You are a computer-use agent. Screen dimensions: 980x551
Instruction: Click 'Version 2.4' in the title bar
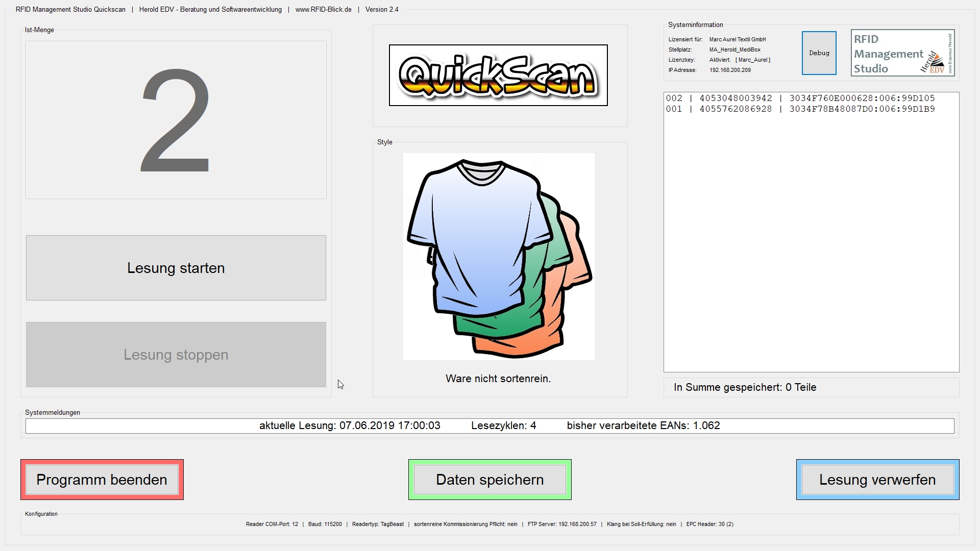click(x=382, y=10)
